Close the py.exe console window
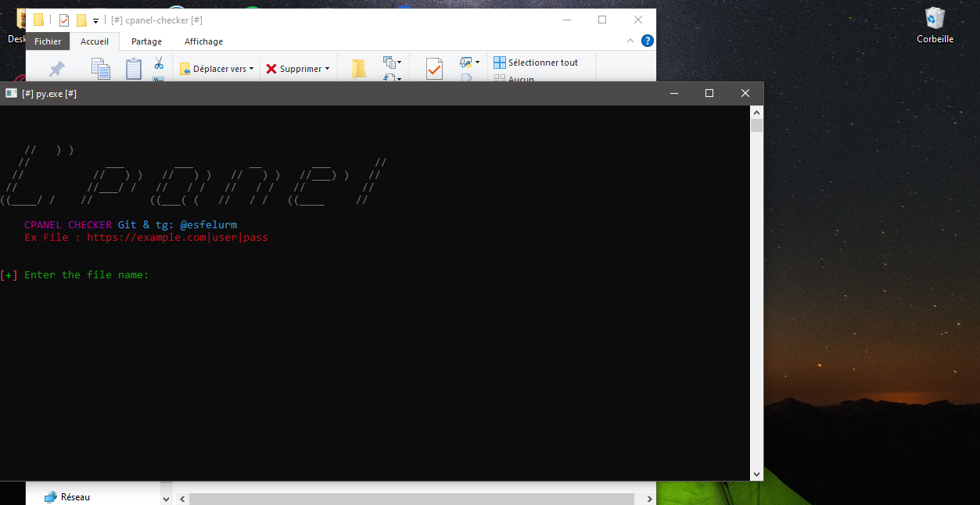The width and height of the screenshot is (980, 505). [745, 93]
